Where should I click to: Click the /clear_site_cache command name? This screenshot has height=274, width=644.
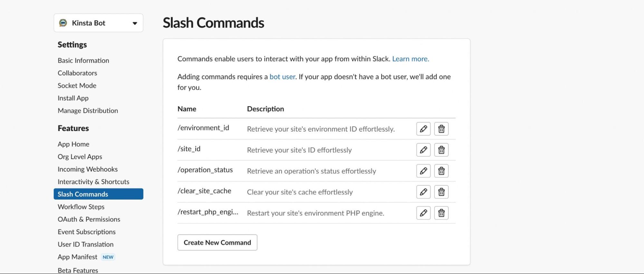tap(204, 191)
